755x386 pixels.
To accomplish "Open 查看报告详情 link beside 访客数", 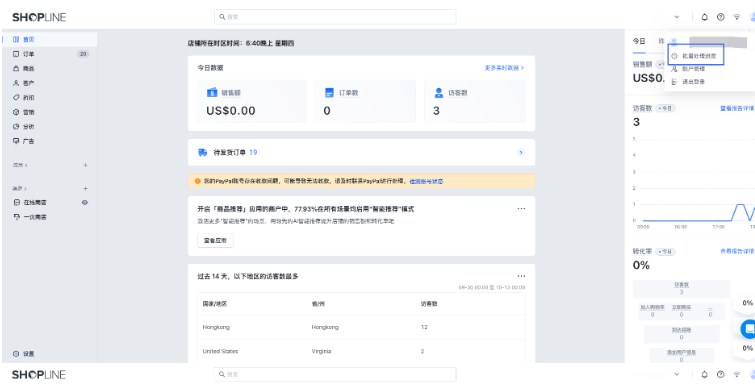I will pyautogui.click(x=737, y=108).
